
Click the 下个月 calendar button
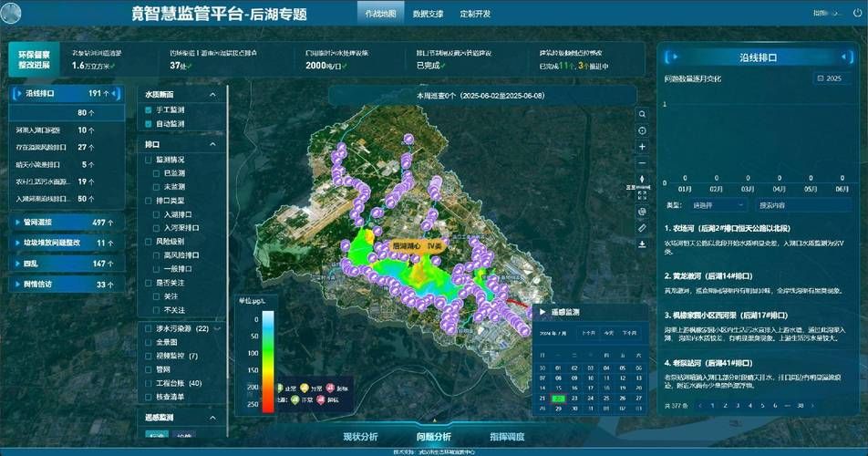629,333
